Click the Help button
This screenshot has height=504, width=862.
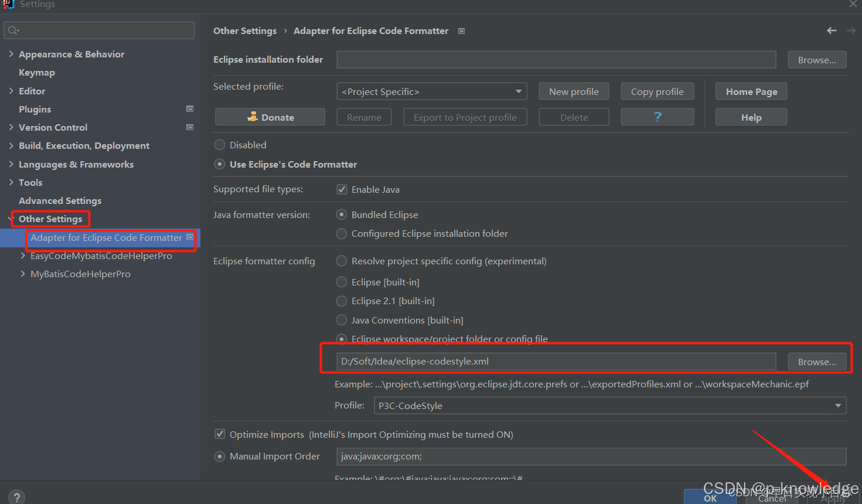[751, 117]
